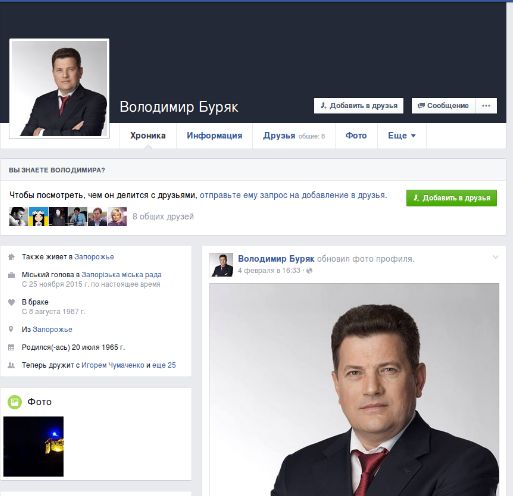Open the updated profile photo in the post
513x496 pixels.
(354, 389)
